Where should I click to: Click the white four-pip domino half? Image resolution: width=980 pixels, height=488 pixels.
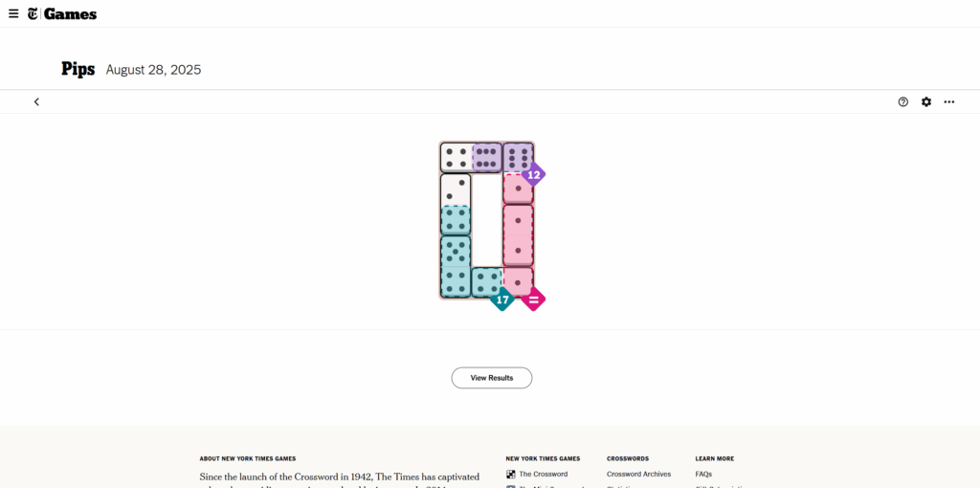coord(456,157)
